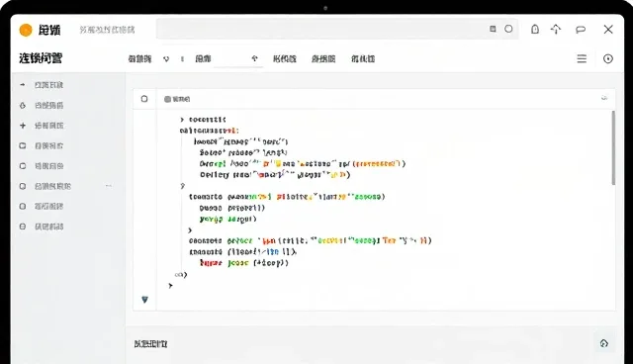
Task: Click the gray dot label in code panel header
Action: tap(177, 99)
